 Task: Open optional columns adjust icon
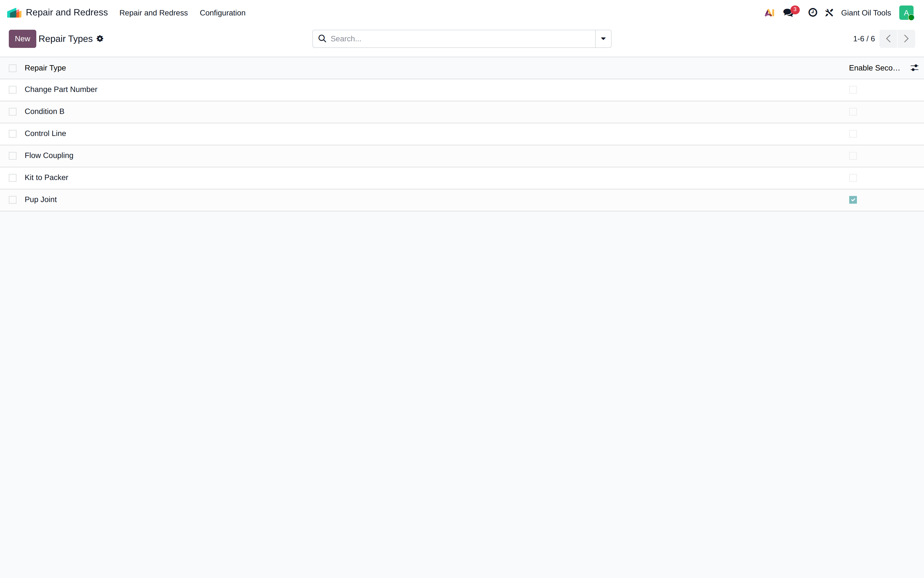point(914,68)
